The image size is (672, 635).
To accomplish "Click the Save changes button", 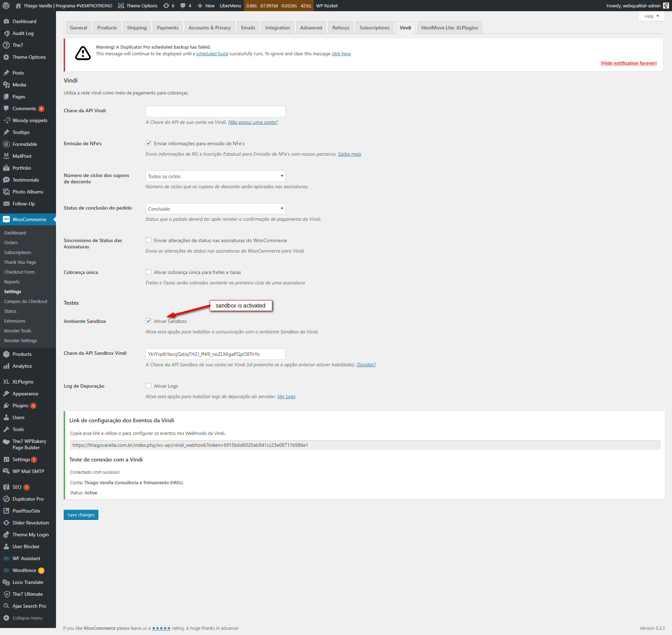I will pyautogui.click(x=81, y=515).
